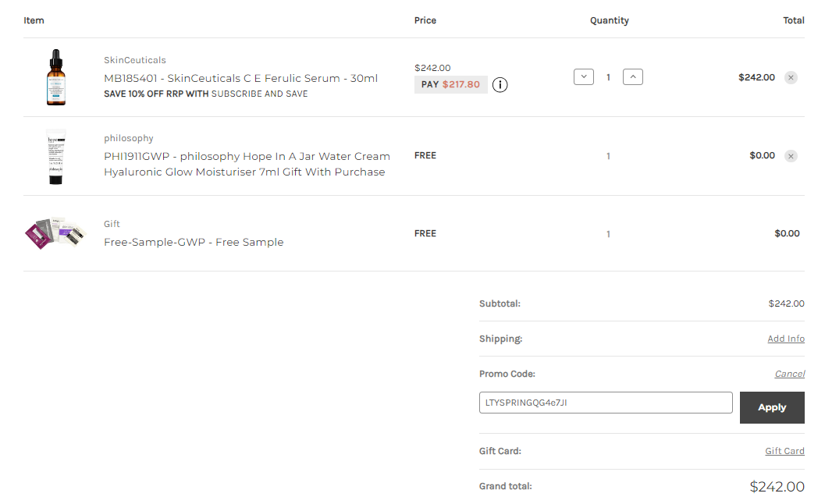Click the Subtotal label
This screenshot has height=504, width=825.
(500, 303)
